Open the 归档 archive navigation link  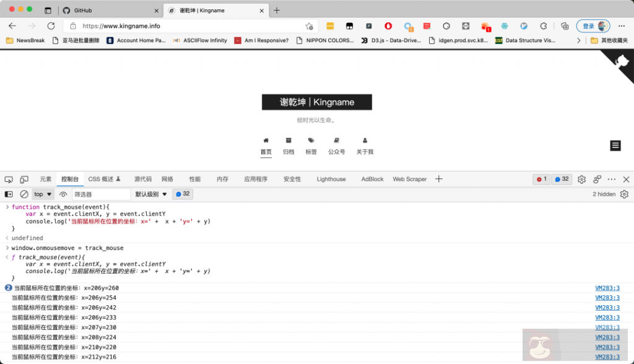pos(289,146)
